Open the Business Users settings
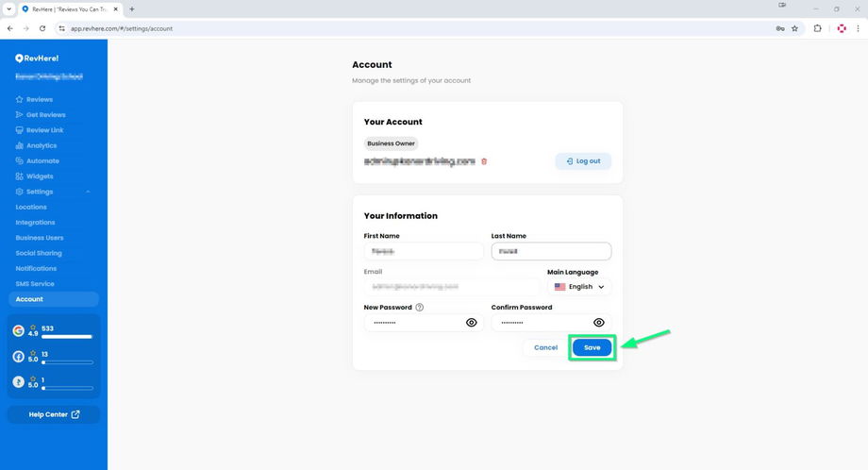Viewport: 868px width, 470px height. coord(40,238)
